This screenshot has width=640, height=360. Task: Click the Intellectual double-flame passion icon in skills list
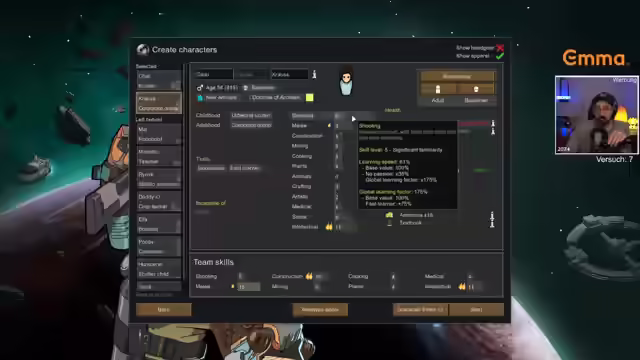click(x=329, y=227)
